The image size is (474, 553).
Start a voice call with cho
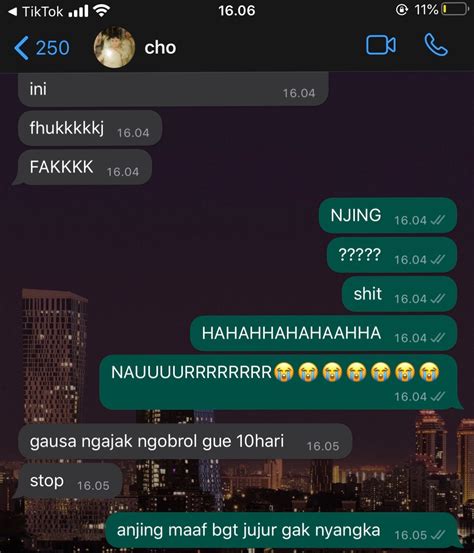436,45
